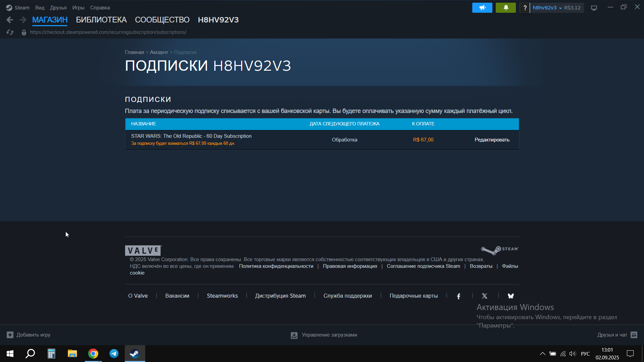Open Подарочные карты footer link
Viewport: 644px width, 362px height.
[x=414, y=296]
